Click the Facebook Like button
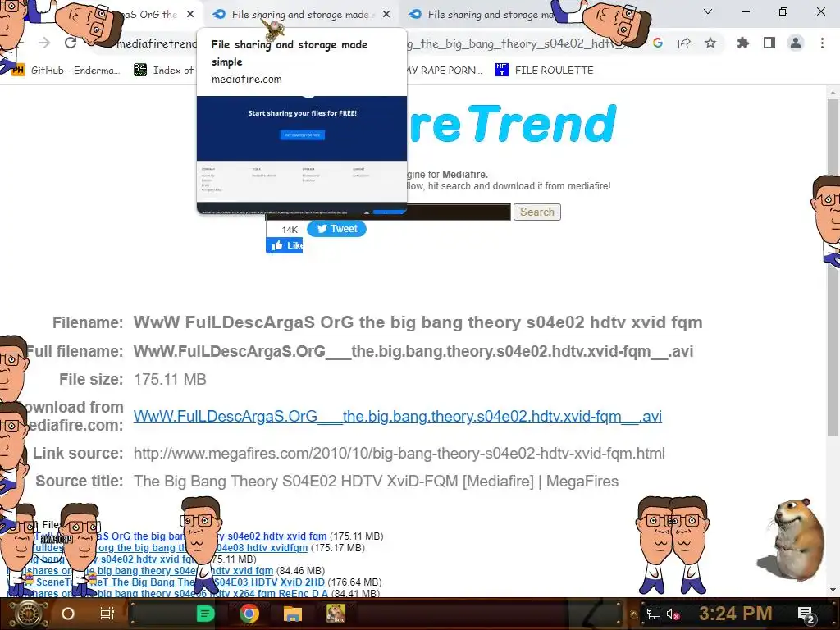Screen dimensions: 840x630 point(285,245)
